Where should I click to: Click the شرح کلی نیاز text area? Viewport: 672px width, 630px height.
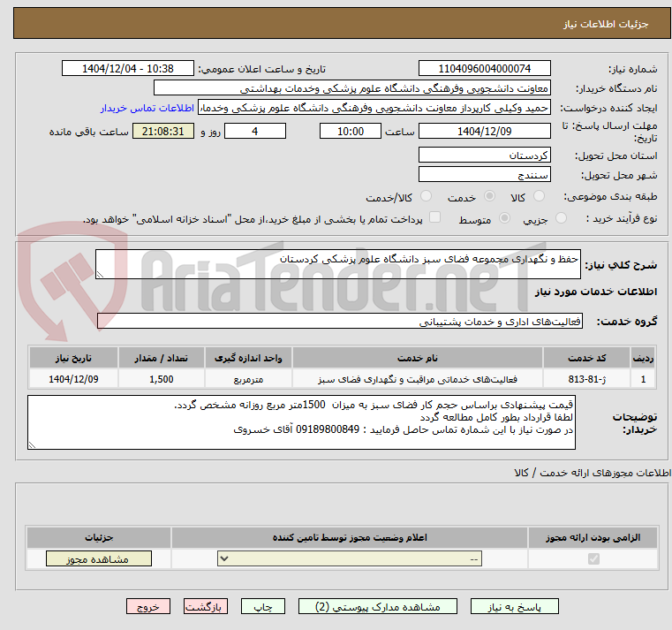338,264
